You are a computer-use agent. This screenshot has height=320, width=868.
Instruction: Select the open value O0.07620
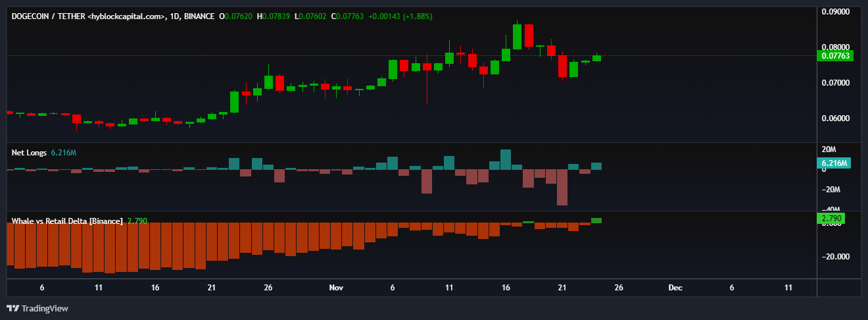coord(236,16)
